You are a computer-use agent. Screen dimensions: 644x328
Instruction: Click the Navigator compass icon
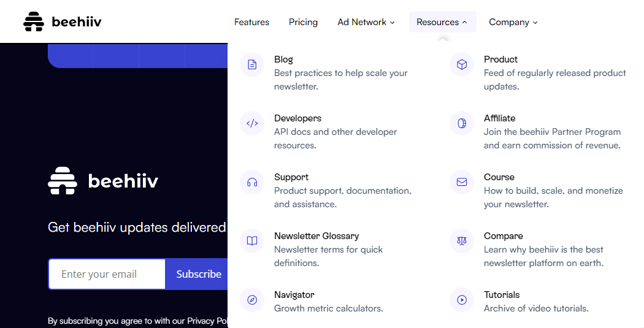[252, 300]
